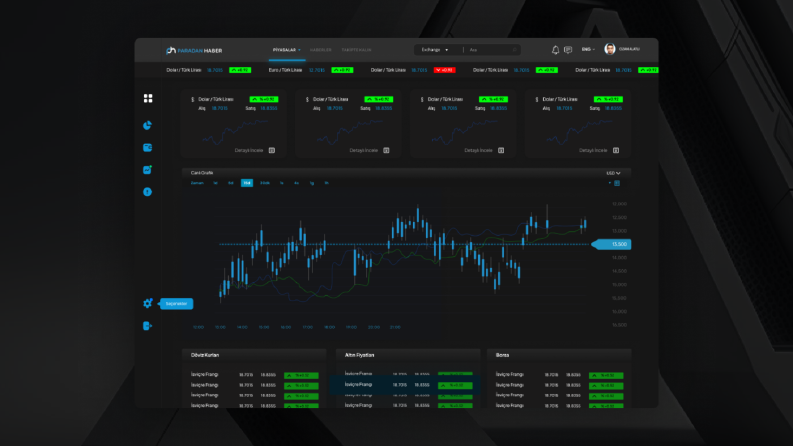793x446 pixels.
Task: Click Detaylı İncele in first Dolar card
Action: [249, 150]
